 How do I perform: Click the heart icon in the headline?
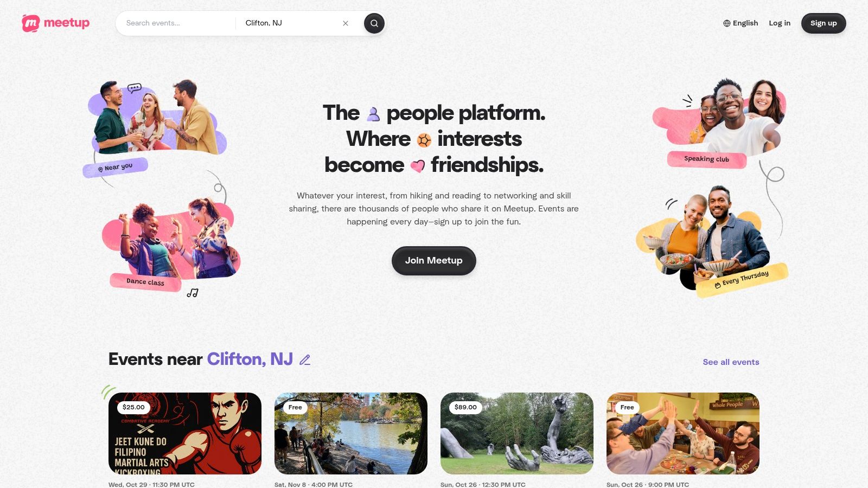(x=418, y=166)
